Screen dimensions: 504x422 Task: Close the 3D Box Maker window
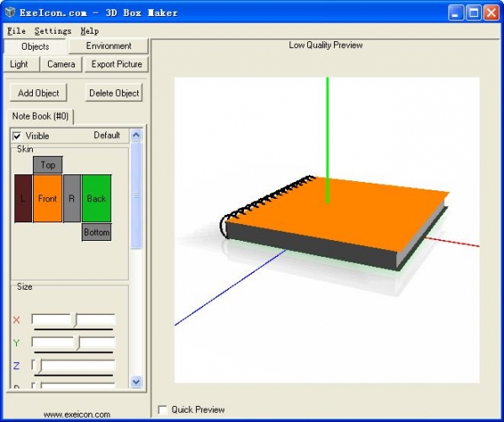tap(491, 13)
